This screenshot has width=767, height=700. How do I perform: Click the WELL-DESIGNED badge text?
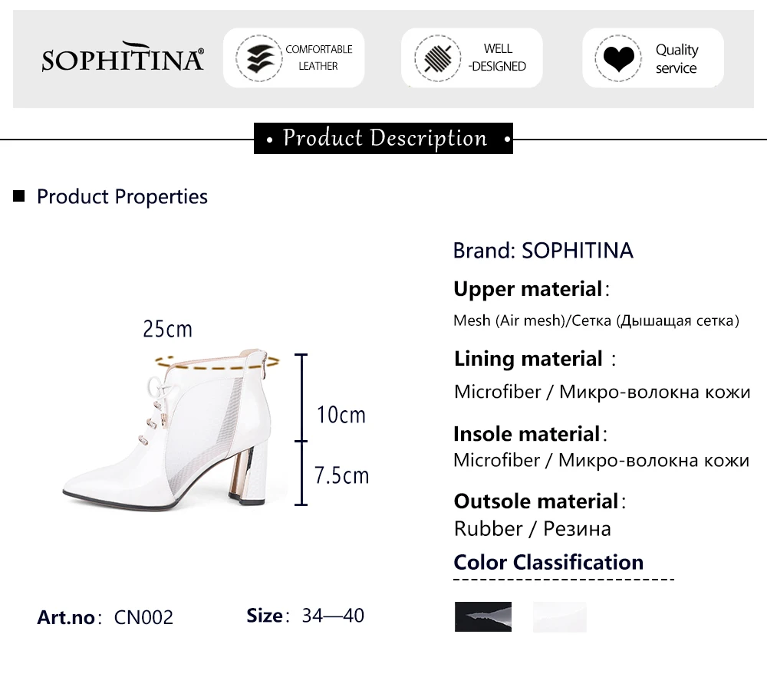coord(497,58)
